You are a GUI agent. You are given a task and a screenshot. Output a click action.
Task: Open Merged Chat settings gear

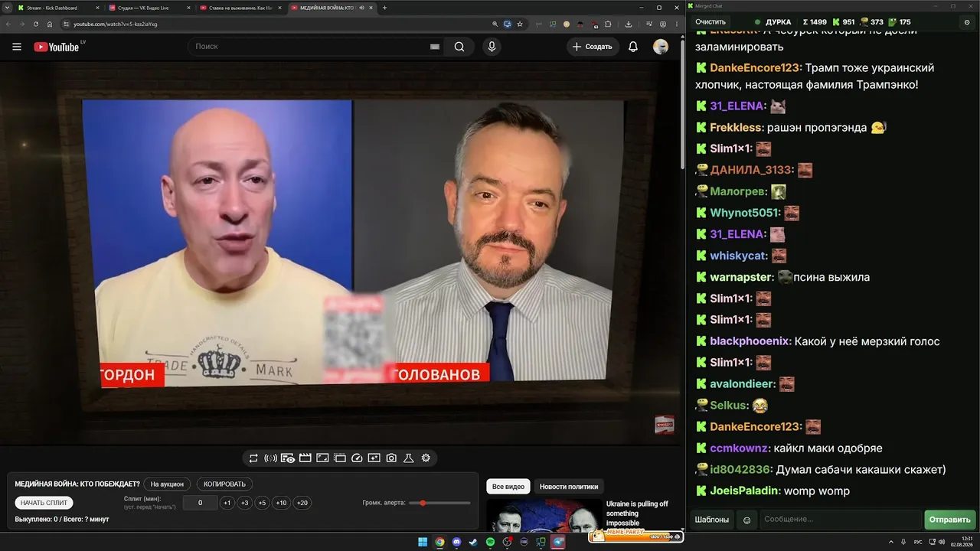click(x=967, y=22)
